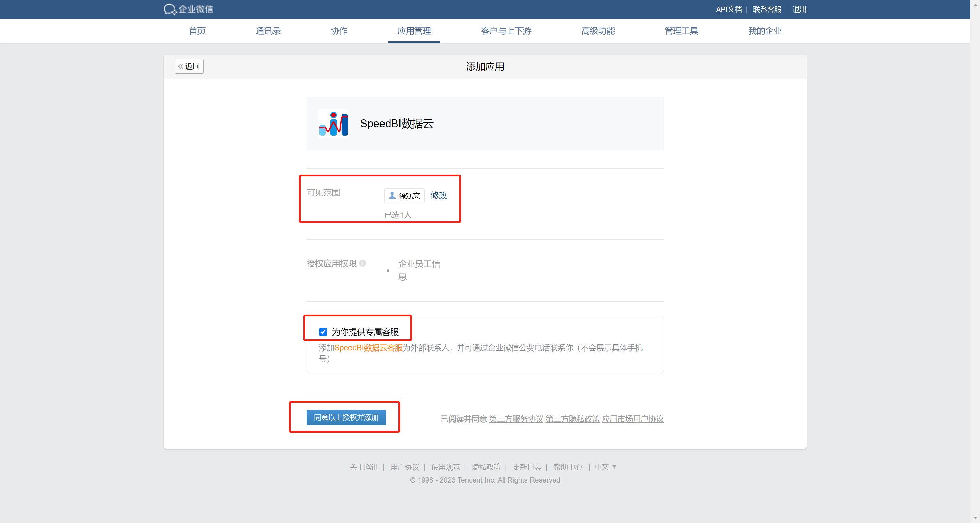
Task: Click the 更新日志 footer link
Action: tap(527, 467)
